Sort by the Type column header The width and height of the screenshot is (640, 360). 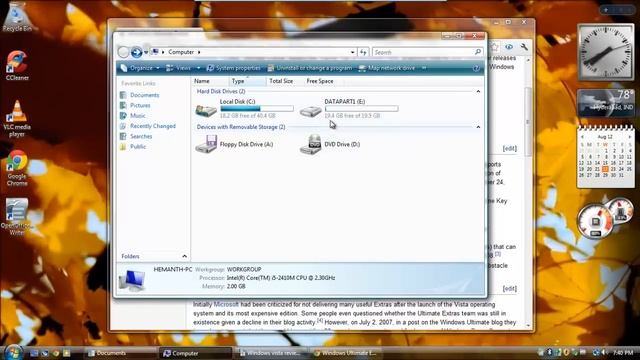click(x=246, y=81)
